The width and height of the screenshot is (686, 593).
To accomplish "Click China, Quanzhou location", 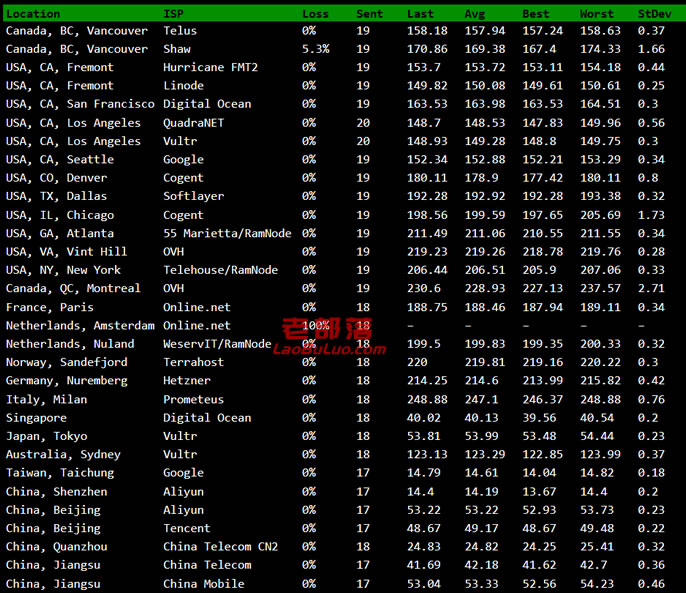I will pos(56,547).
